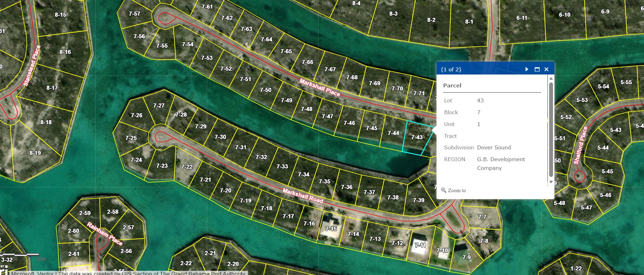The width and height of the screenshot is (644, 275).
Task: Click the Zoom to magnifier icon
Action: (444, 190)
